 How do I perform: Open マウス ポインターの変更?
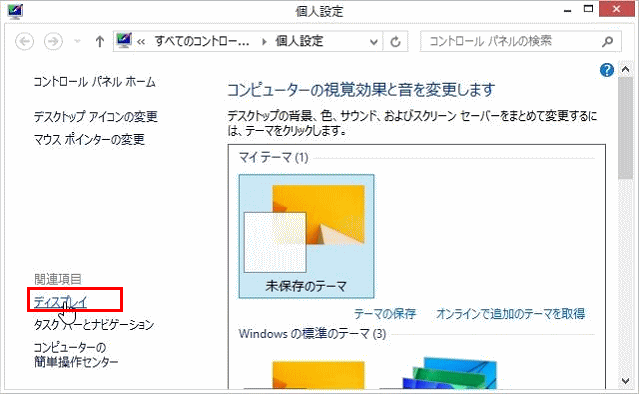coord(89,139)
